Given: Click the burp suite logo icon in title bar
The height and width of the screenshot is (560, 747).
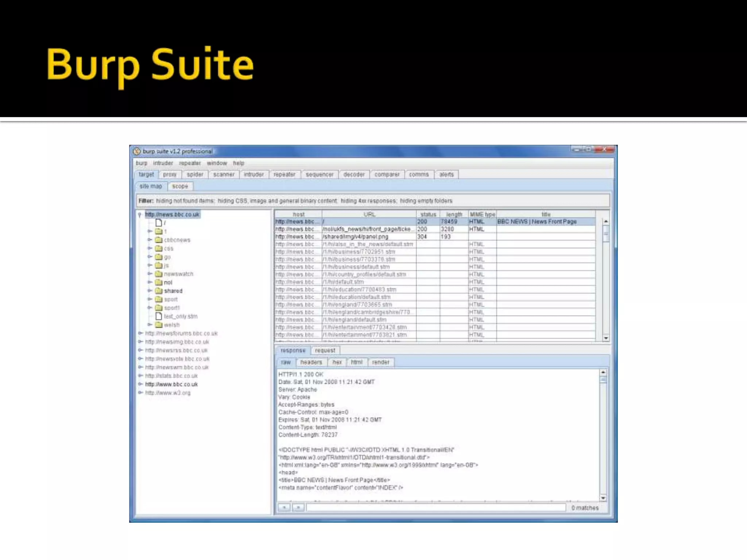Looking at the screenshot, I should point(137,151).
